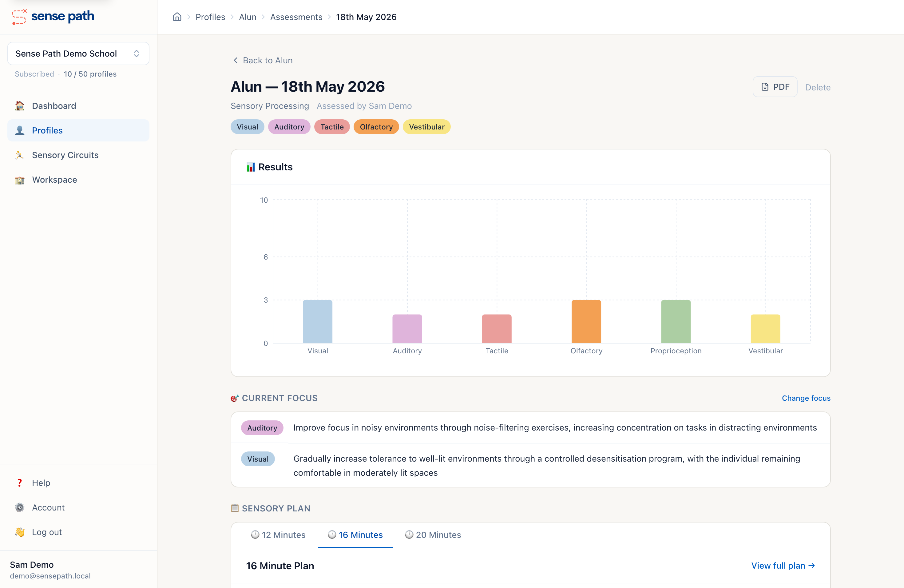Select the Profiles person icon
The image size is (904, 588).
pyautogui.click(x=20, y=131)
